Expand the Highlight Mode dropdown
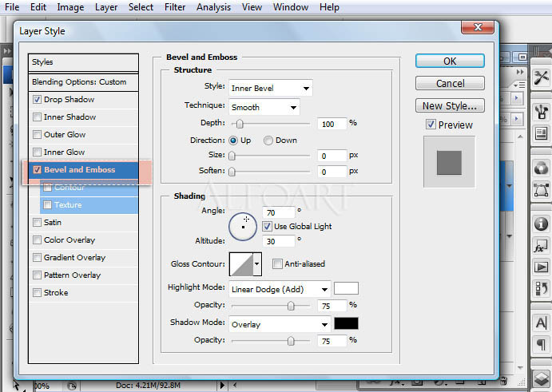Image resolution: width=552 pixels, height=392 pixels. [280, 290]
